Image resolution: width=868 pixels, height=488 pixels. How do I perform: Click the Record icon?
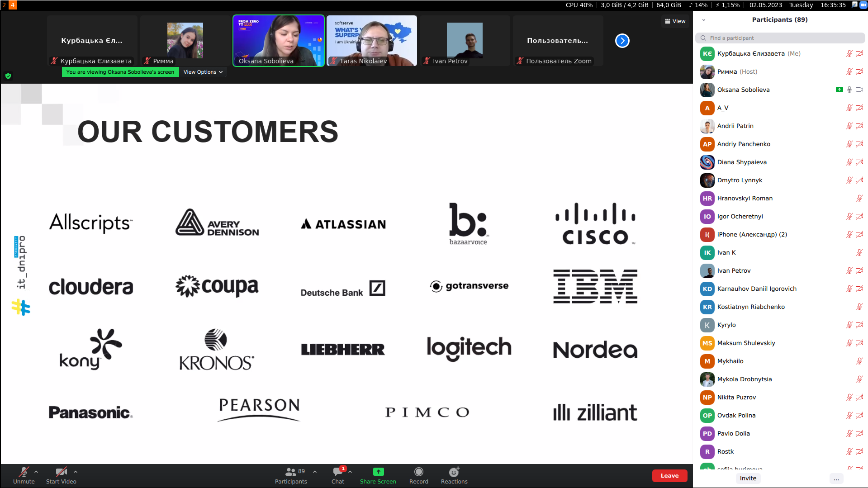[x=419, y=472]
